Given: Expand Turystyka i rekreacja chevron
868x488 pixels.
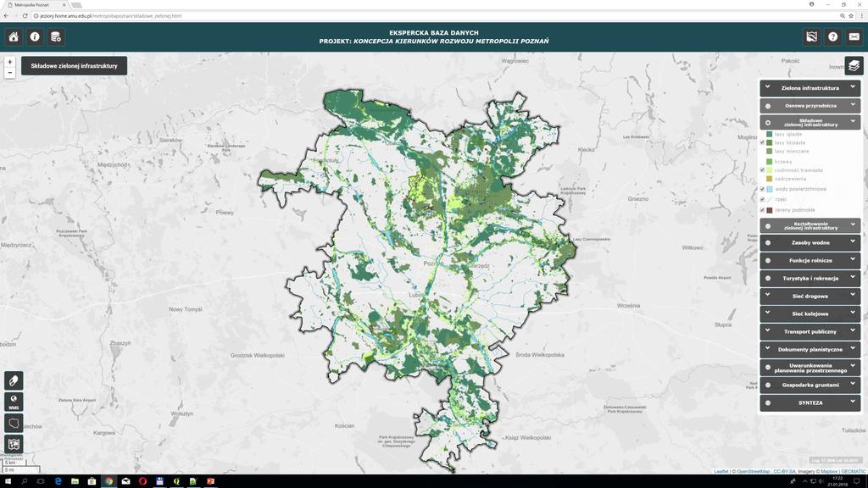Looking at the screenshot, I should click(x=853, y=277).
